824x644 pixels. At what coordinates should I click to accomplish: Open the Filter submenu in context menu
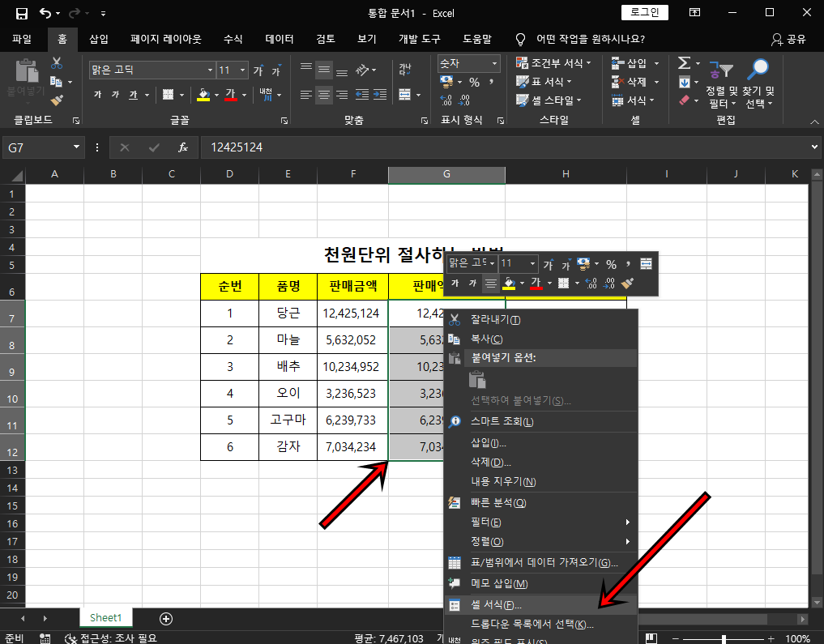pyautogui.click(x=540, y=522)
